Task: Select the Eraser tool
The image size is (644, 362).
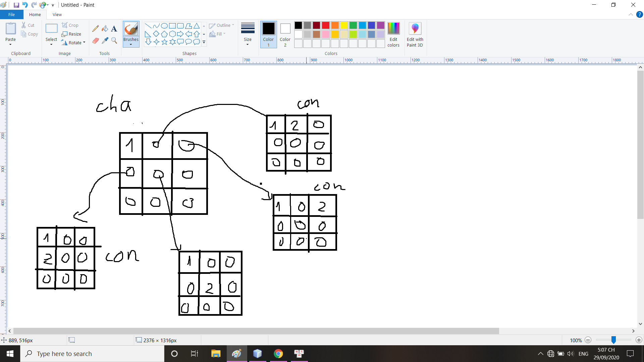Action: 96,41
